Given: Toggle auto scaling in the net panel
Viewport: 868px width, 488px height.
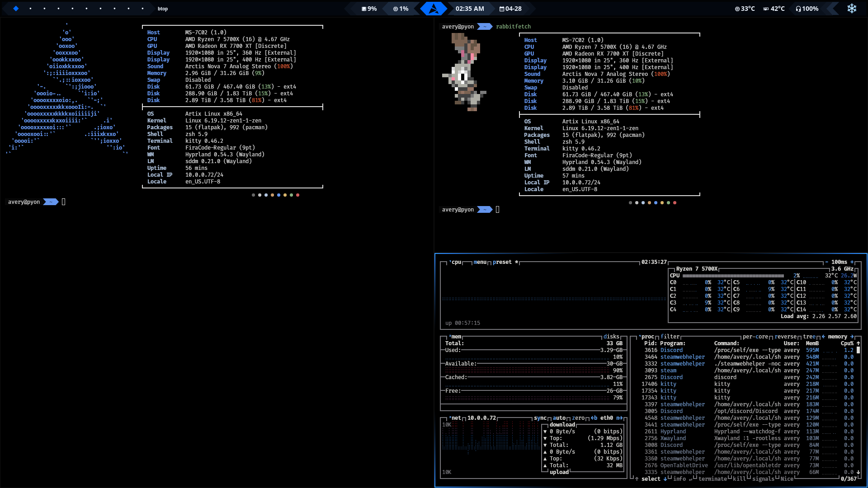Looking at the screenshot, I should (559, 418).
